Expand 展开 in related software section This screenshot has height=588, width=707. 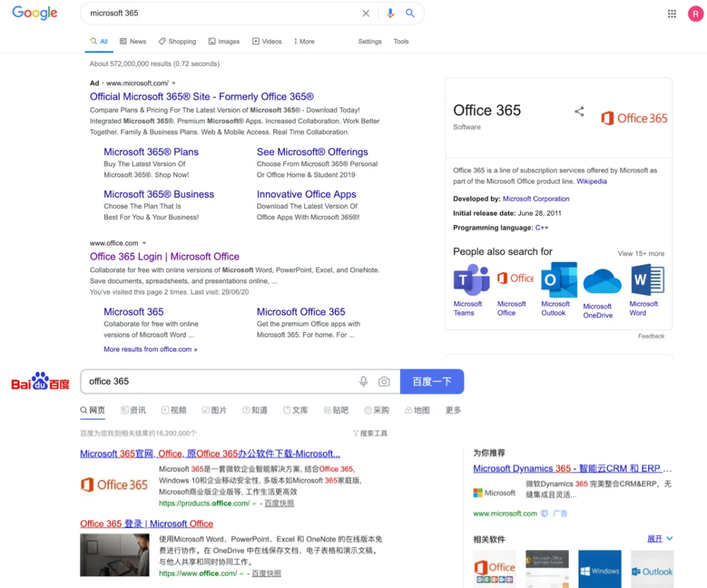(660, 539)
